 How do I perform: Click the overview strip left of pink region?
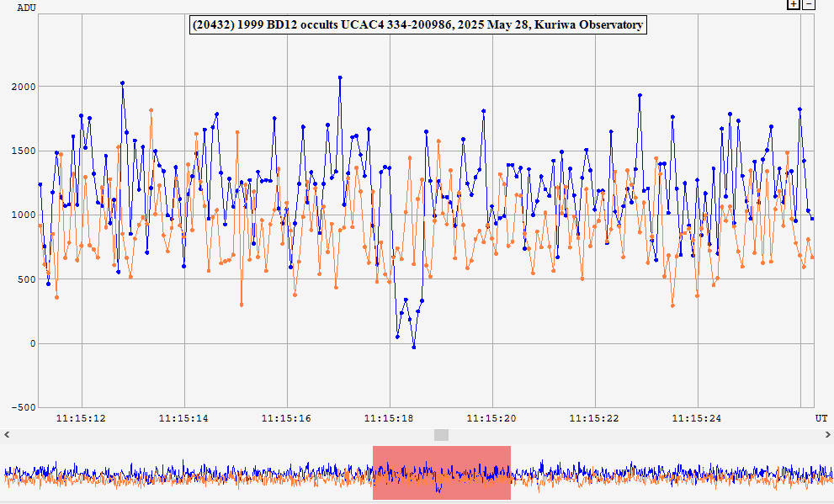click(185, 474)
